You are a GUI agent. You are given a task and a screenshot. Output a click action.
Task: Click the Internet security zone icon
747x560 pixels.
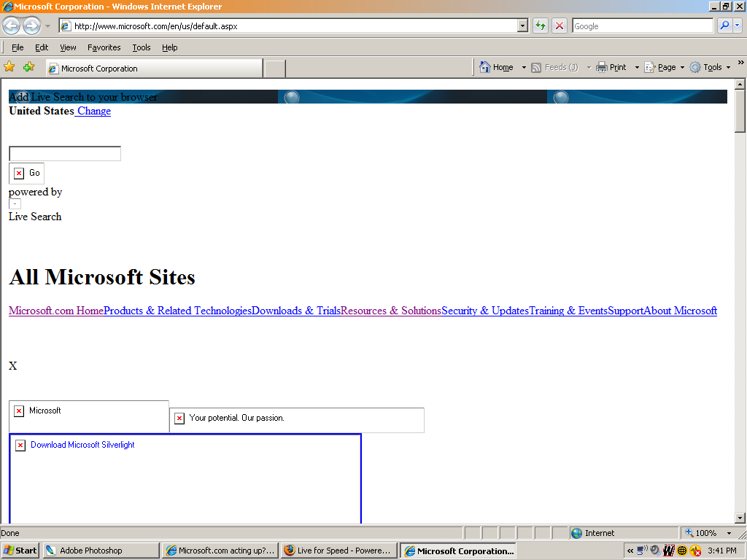(x=576, y=533)
